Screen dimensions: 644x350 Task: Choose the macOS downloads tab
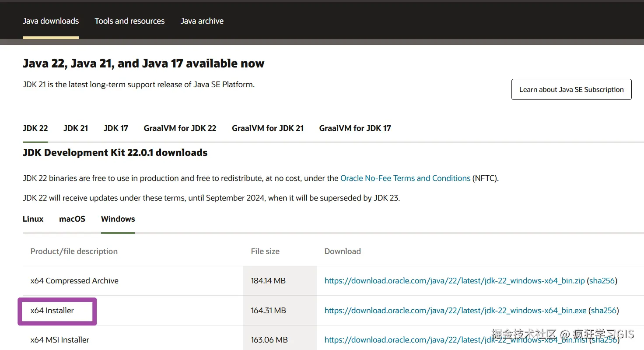point(72,219)
